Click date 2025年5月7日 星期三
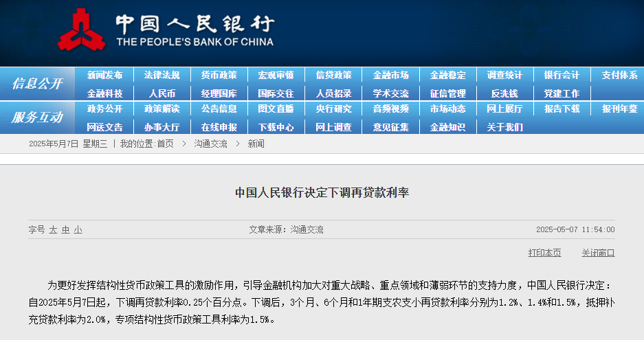 [x=68, y=144]
